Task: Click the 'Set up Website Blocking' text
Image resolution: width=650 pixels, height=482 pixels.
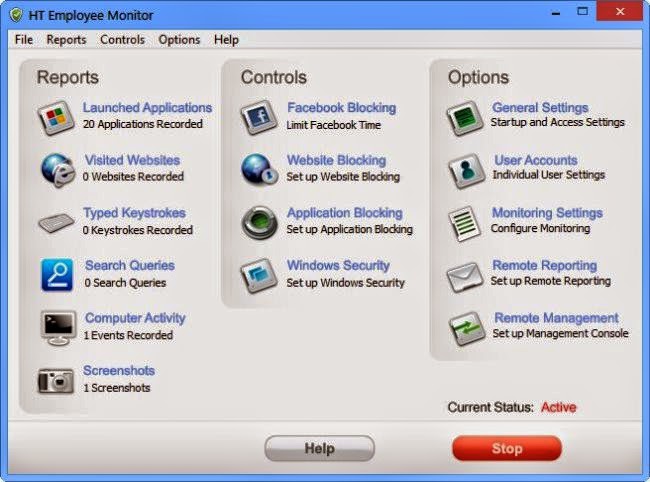Action: tap(343, 177)
